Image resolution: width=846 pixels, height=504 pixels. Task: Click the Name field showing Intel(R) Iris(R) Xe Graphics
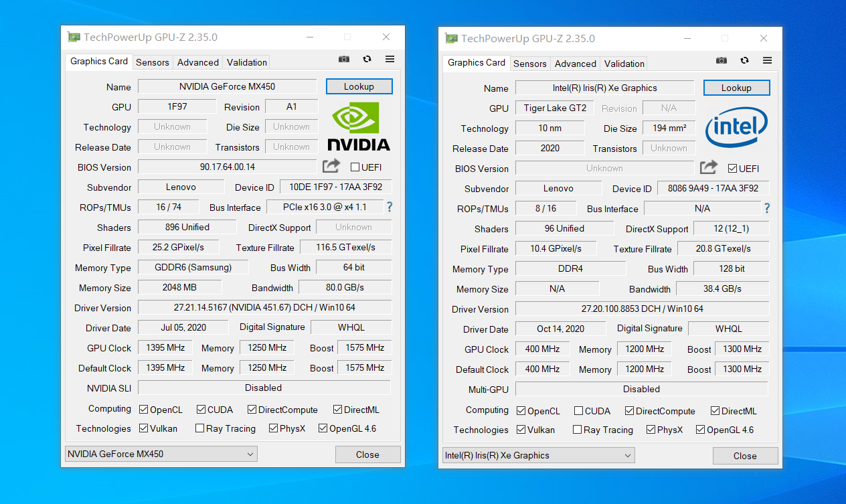[x=604, y=88]
